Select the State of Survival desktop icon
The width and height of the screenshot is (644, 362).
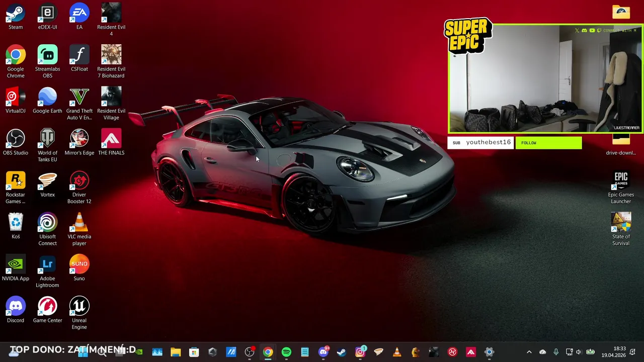pyautogui.click(x=621, y=229)
